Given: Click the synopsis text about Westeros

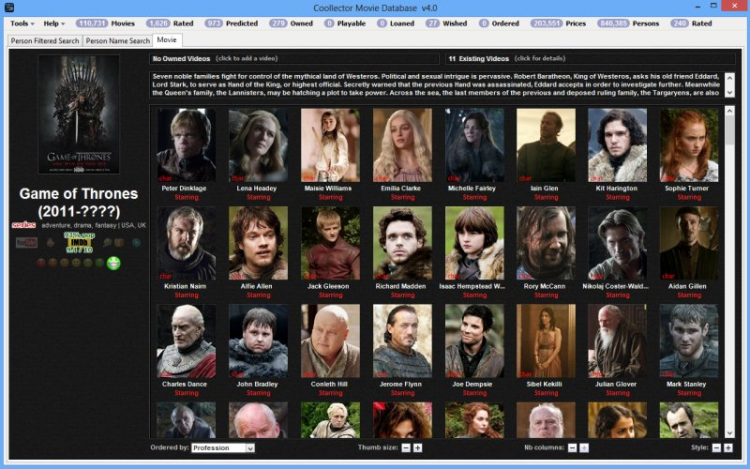Looking at the screenshot, I should pos(436,85).
